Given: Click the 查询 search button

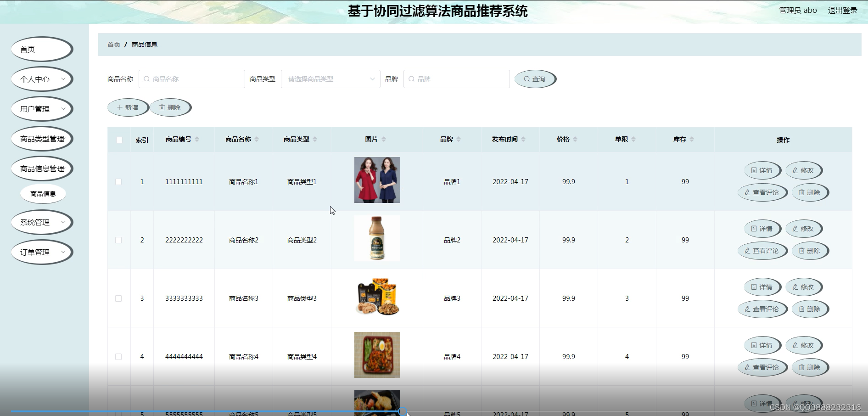Looking at the screenshot, I should [535, 79].
